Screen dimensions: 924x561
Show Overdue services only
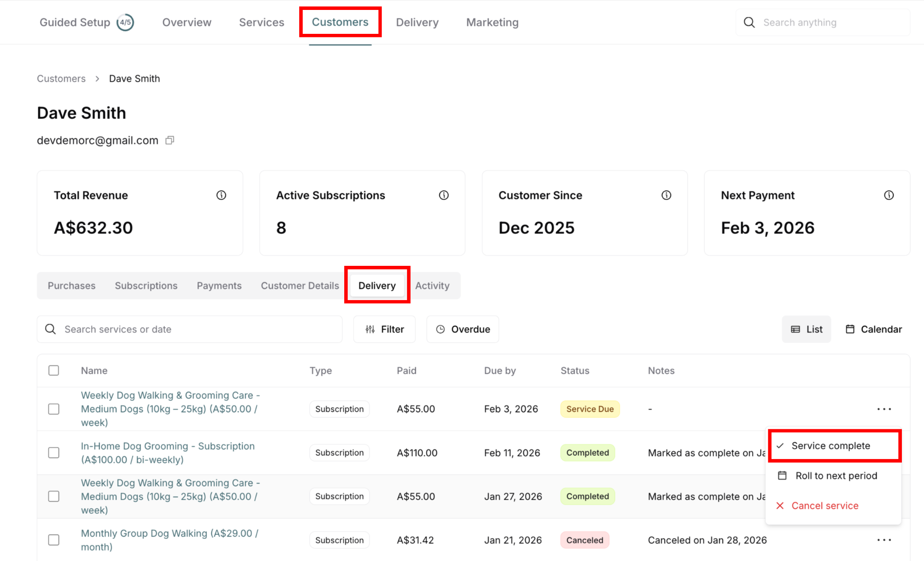(x=462, y=329)
